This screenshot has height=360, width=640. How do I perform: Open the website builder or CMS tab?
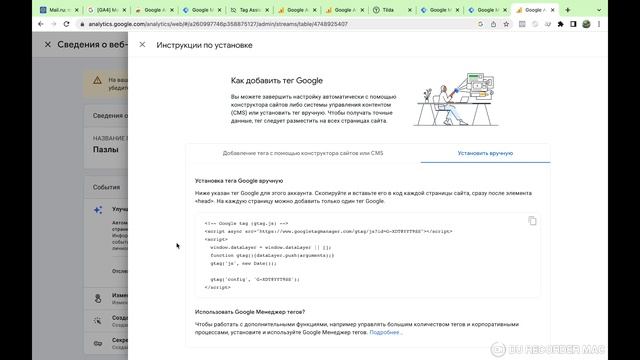click(x=303, y=153)
